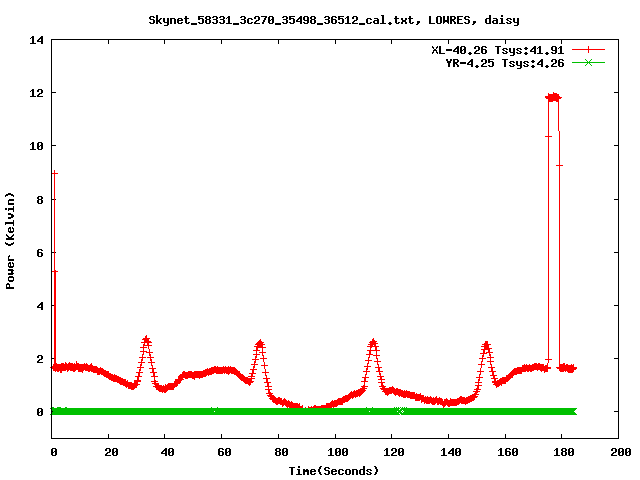Click the x-axis tick label 140
The image size is (640, 480).
451,452
